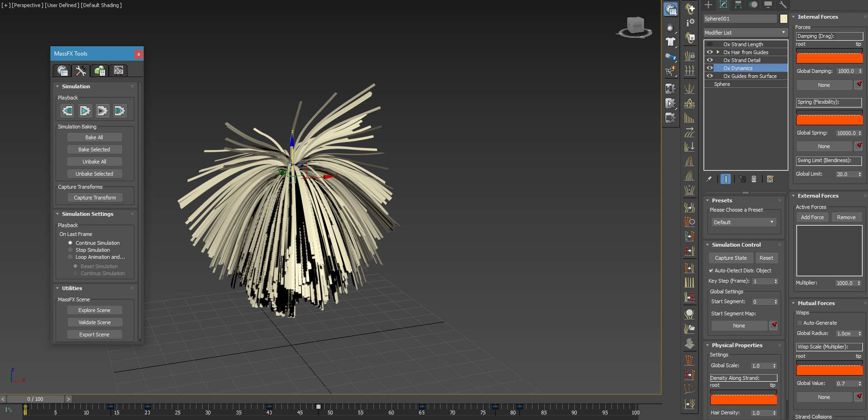868x420 pixels.
Task: Enable Auto-Generate wisps checkbox
Action: coord(799,323)
